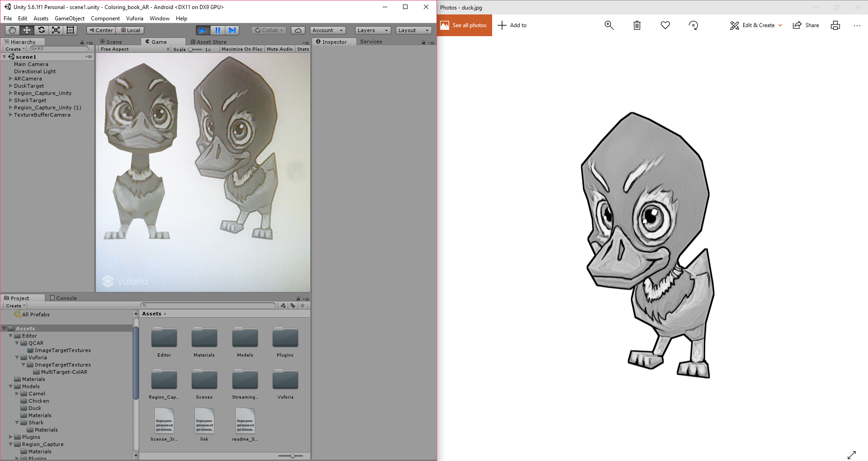Click the Play button in Unity

[203, 30]
